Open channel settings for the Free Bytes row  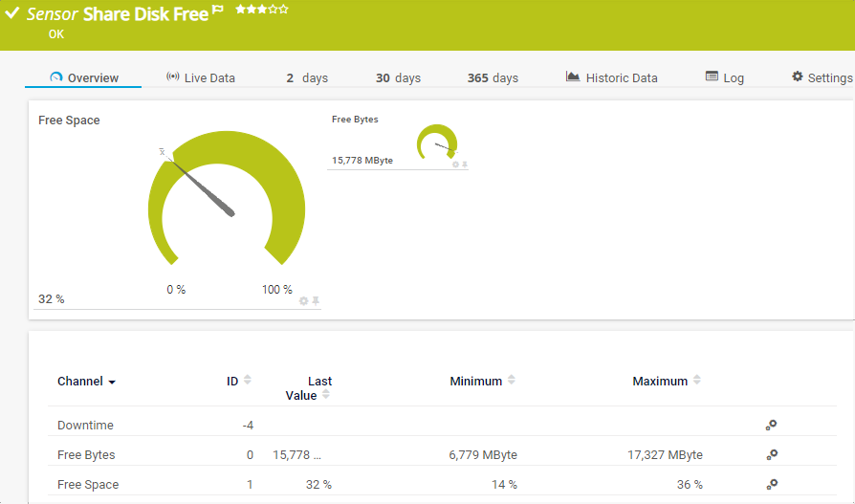[771, 455]
